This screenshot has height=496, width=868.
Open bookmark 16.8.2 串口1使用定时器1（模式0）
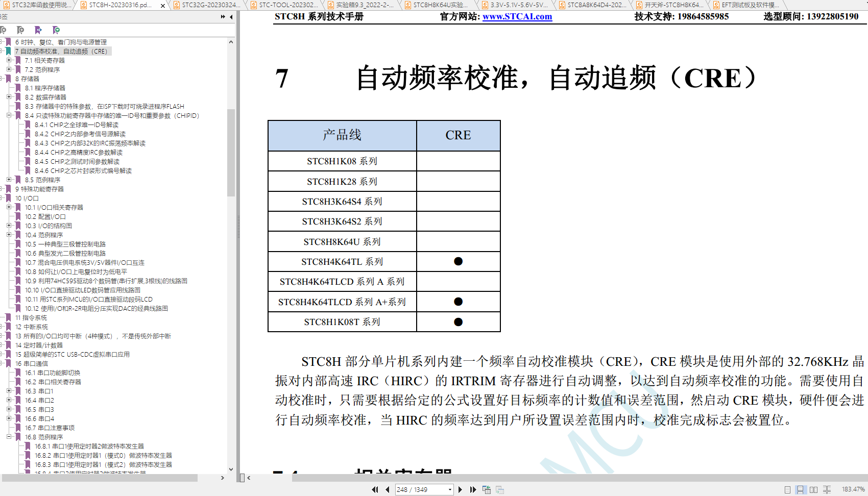pos(103,455)
